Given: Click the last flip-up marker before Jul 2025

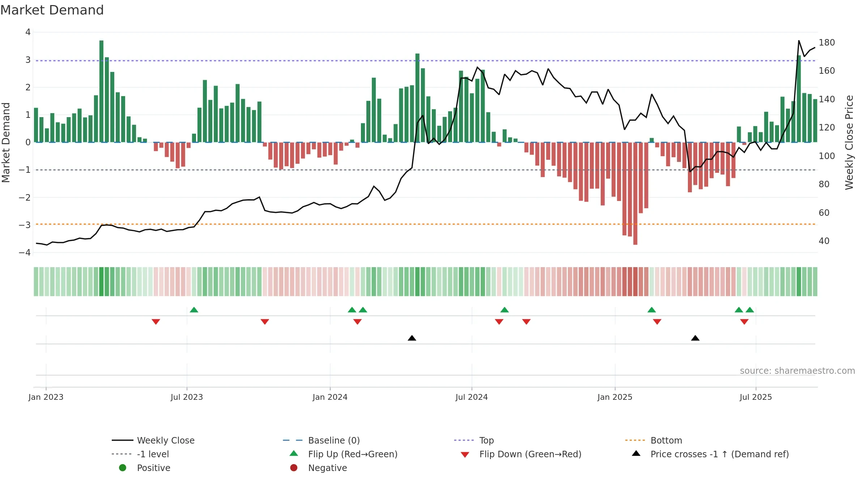Looking at the screenshot, I should click(x=750, y=310).
